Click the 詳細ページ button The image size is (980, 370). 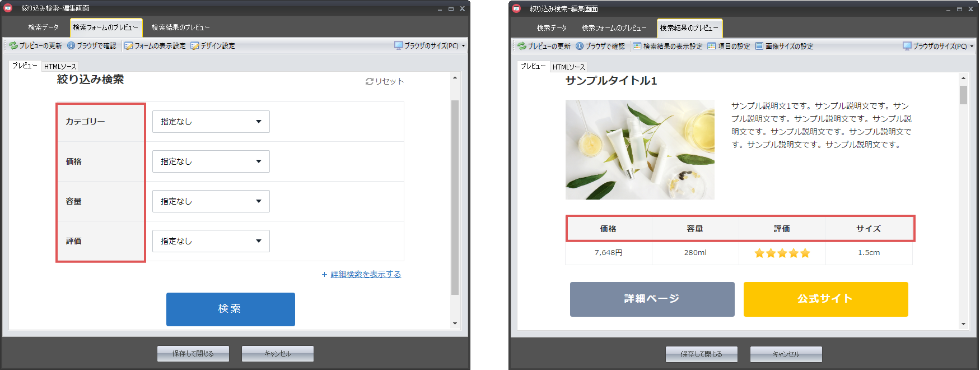(652, 299)
